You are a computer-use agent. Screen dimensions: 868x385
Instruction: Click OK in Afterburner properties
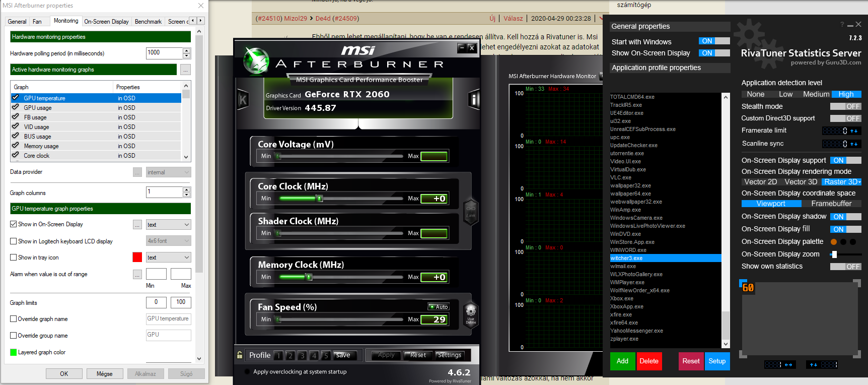click(x=64, y=374)
